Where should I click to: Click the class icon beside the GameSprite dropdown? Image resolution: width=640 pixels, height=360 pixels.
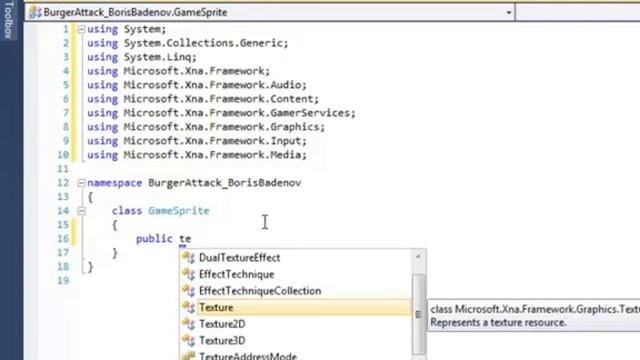[35, 12]
